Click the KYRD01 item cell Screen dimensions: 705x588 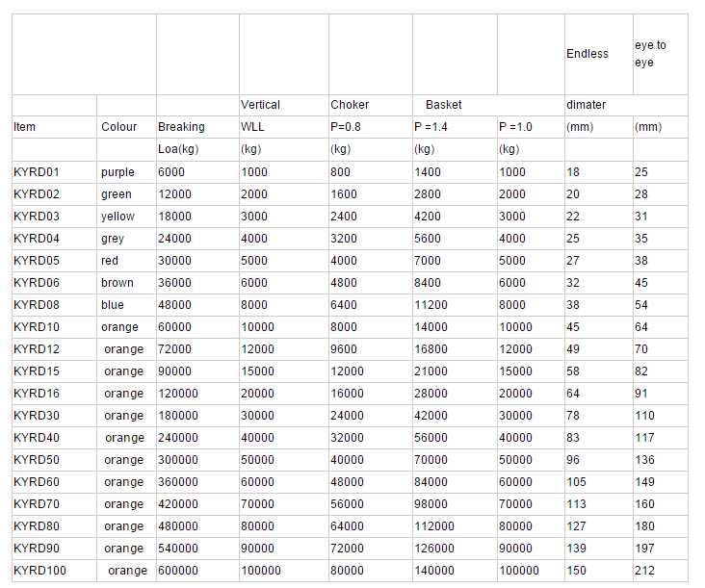[37, 172]
